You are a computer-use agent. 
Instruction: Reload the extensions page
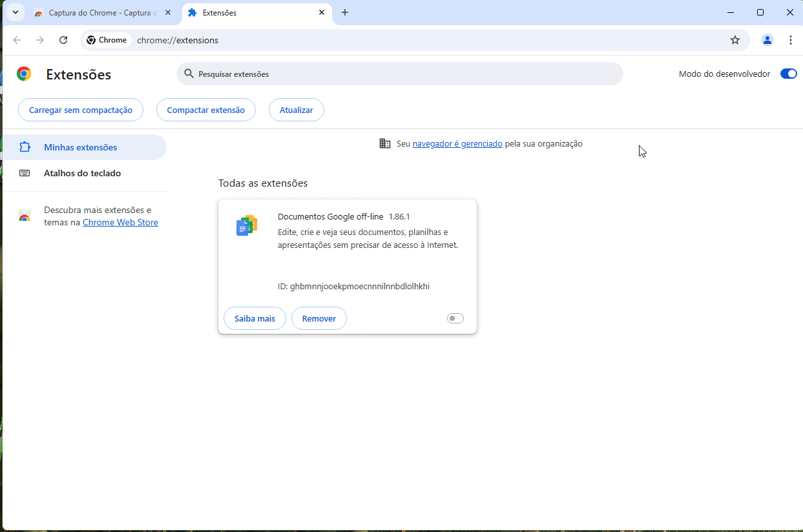coord(63,40)
